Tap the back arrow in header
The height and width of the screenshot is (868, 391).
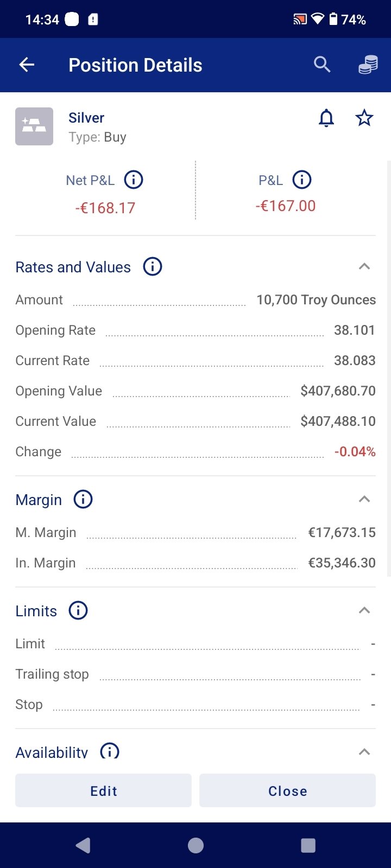click(27, 65)
